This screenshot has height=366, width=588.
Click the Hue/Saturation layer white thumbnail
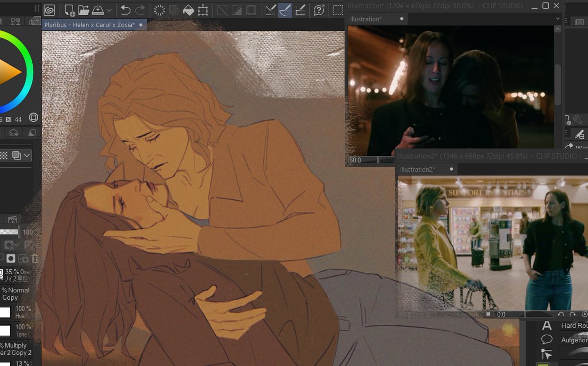click(5, 312)
